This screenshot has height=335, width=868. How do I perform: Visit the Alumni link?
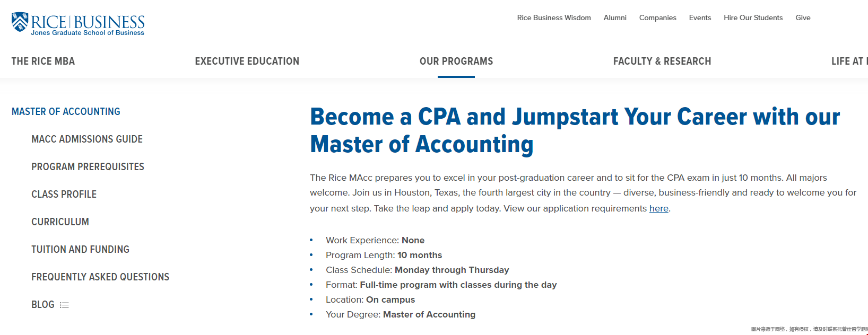615,17
